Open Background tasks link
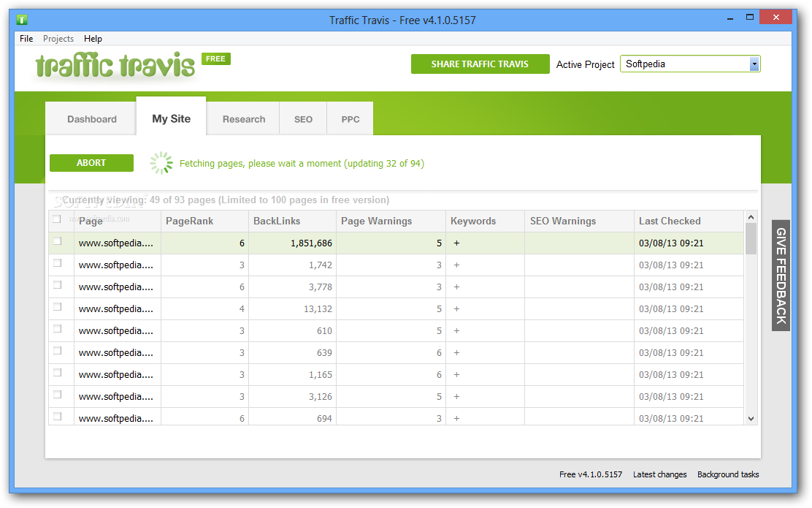Screen dimensions: 812x508 point(728,474)
